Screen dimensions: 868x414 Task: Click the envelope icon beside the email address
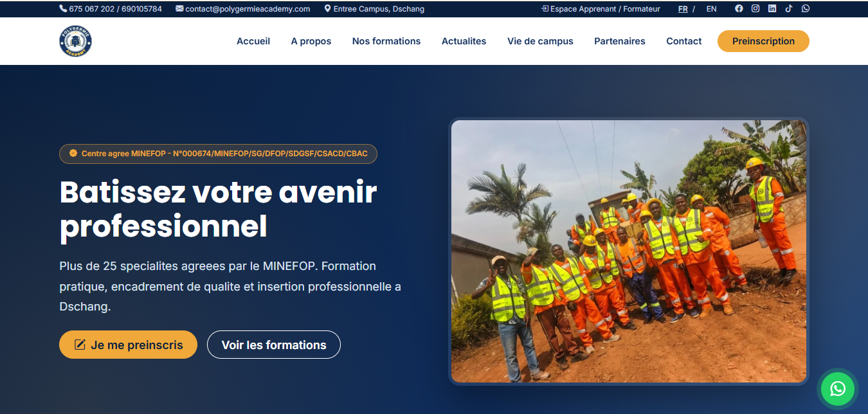(179, 9)
